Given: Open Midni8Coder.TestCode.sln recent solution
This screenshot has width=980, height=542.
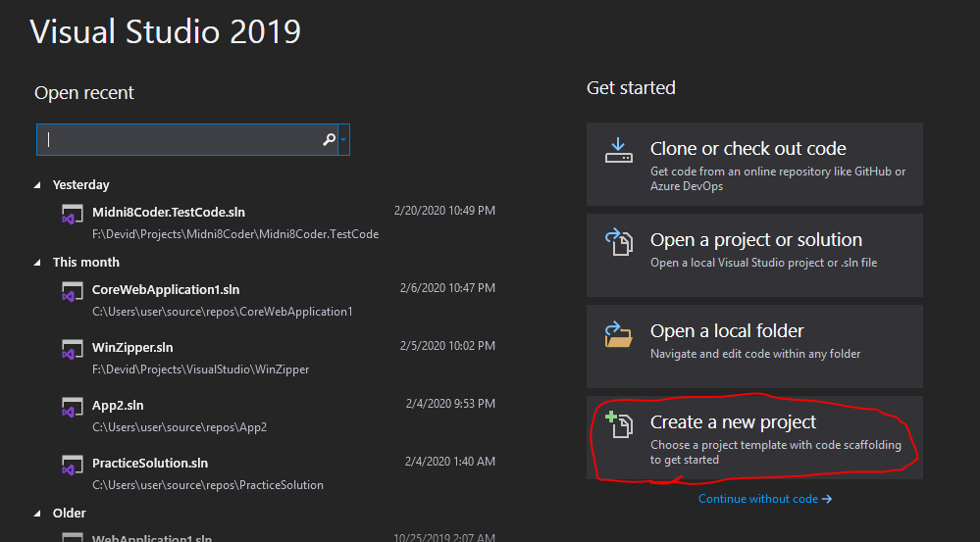Looking at the screenshot, I should coord(169,213).
